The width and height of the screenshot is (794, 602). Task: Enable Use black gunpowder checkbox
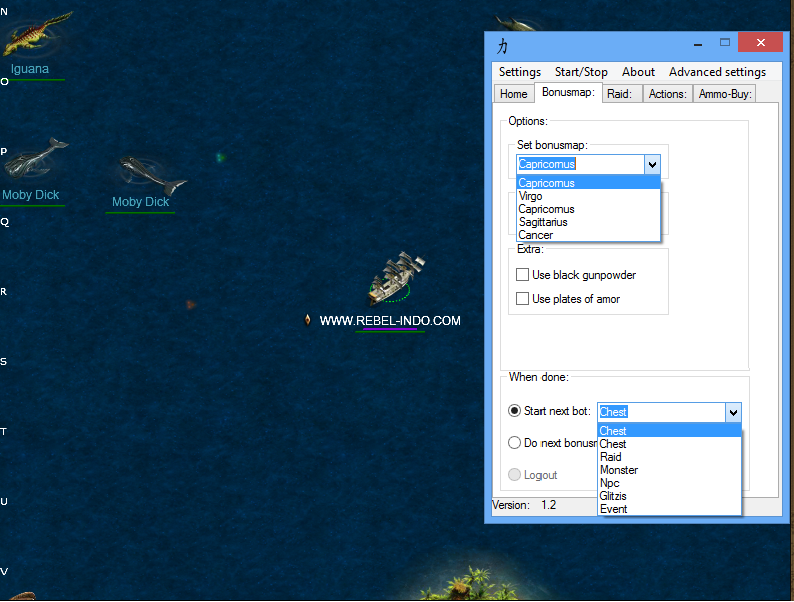[522, 274]
